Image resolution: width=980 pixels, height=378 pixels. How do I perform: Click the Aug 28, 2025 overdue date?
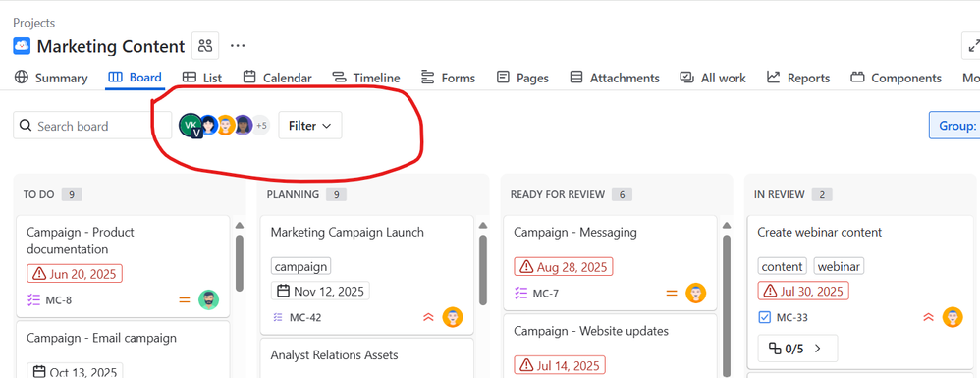coord(564,267)
